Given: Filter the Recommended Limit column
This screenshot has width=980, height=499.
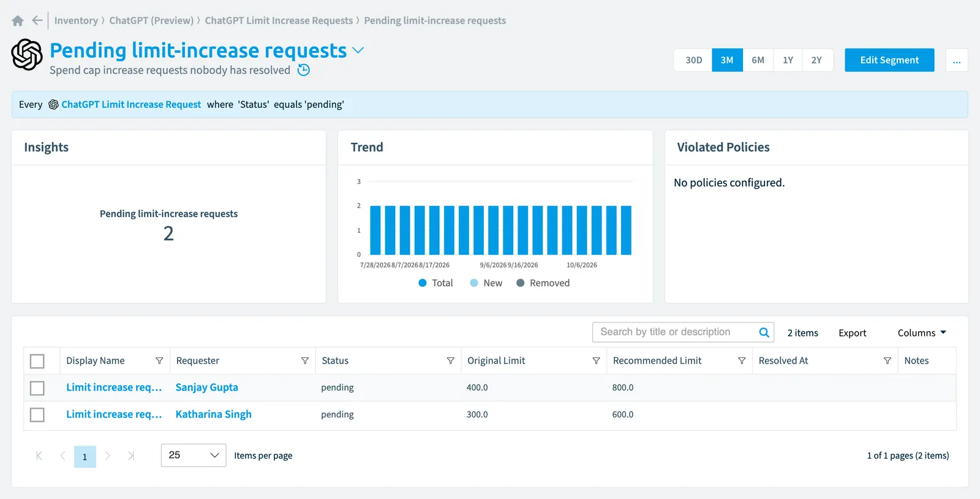Looking at the screenshot, I should click(x=742, y=360).
